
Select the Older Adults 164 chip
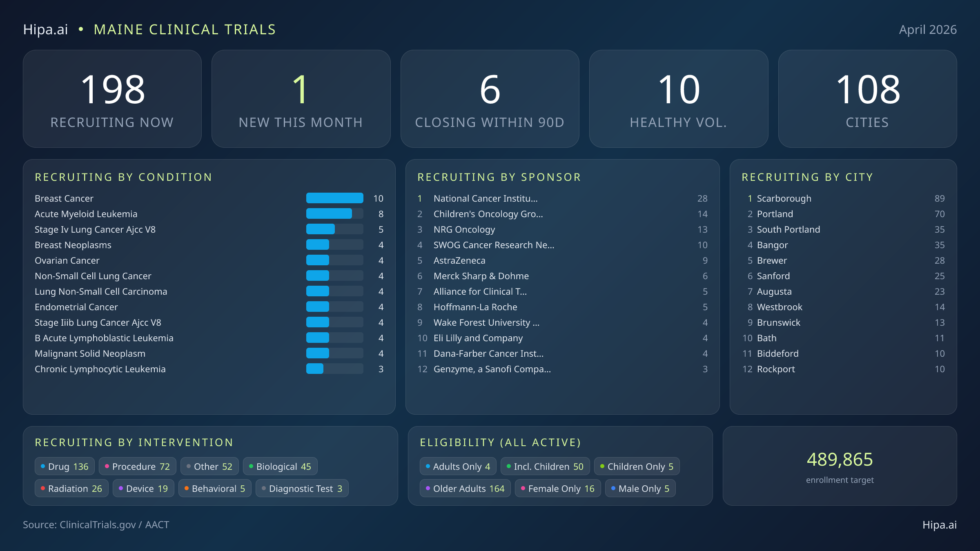coord(465,489)
